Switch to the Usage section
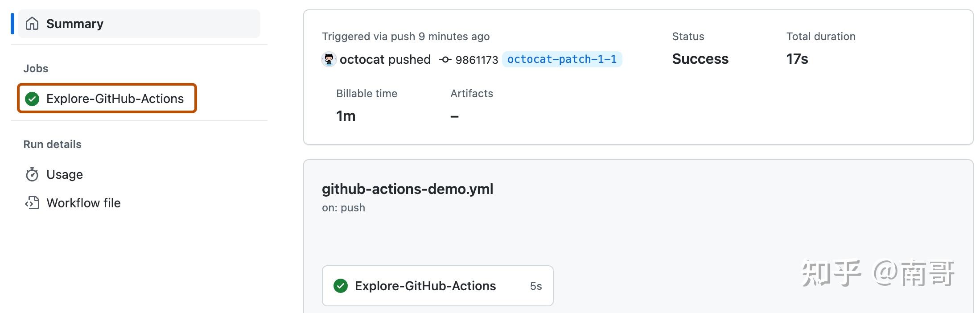 point(64,174)
